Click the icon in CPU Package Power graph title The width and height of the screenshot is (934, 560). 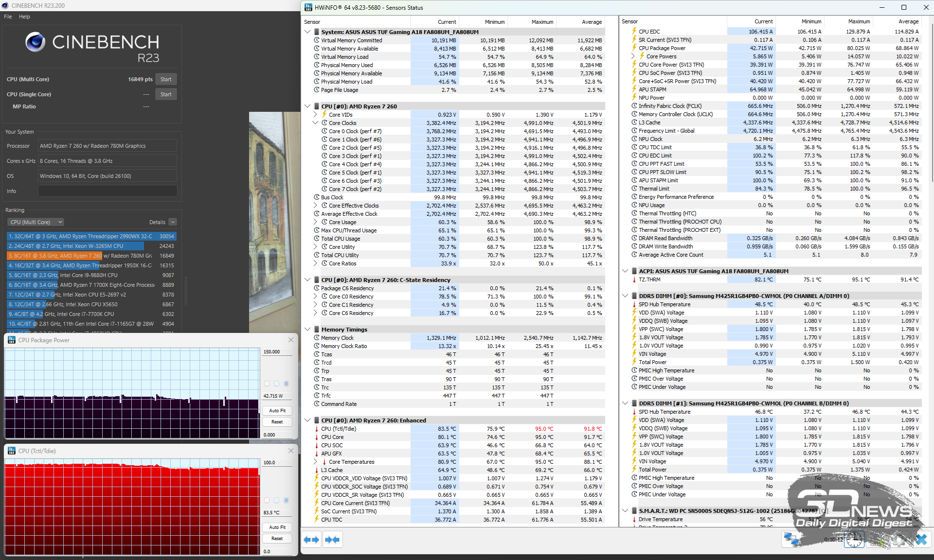[x=12, y=340]
